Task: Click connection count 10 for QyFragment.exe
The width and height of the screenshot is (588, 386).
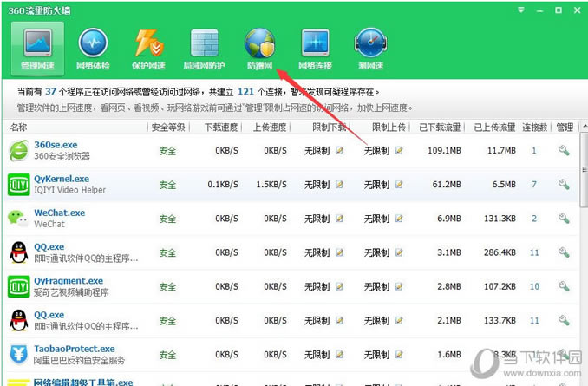Action: pyautogui.click(x=534, y=286)
